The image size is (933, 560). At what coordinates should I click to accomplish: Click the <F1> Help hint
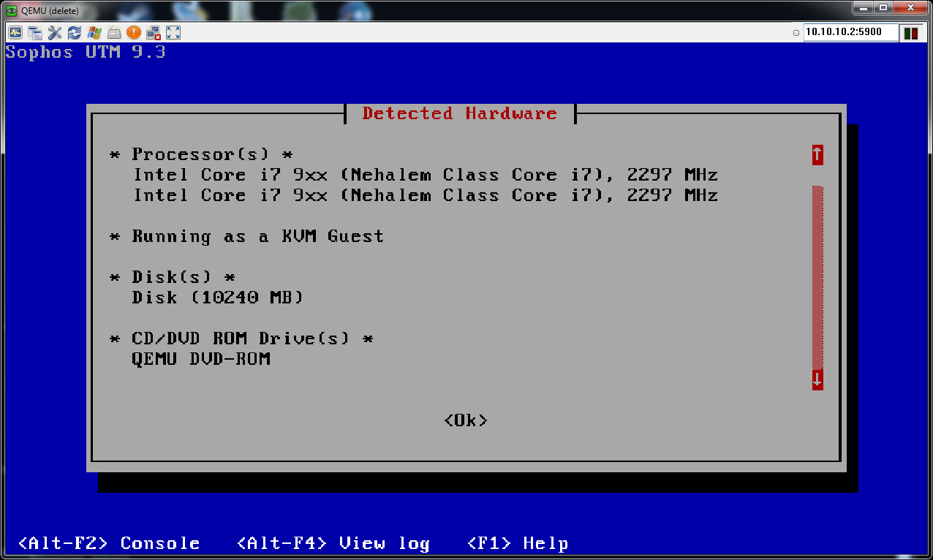click(518, 543)
